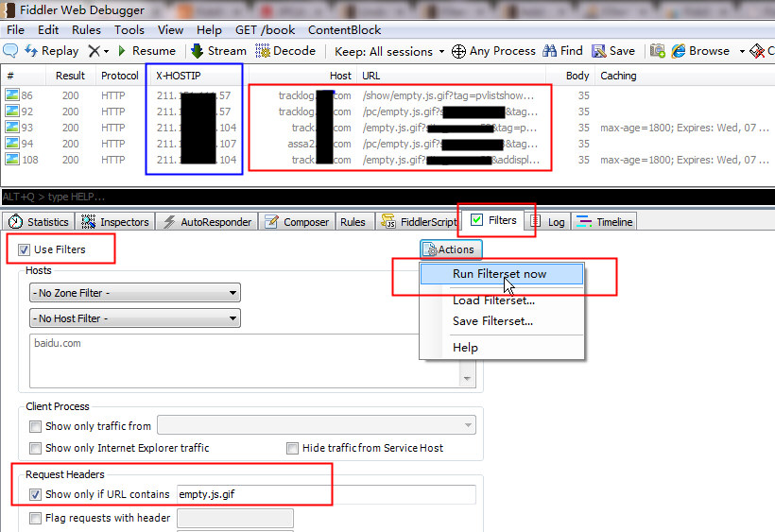
Task: Click the flag header text field
Action: click(235, 518)
